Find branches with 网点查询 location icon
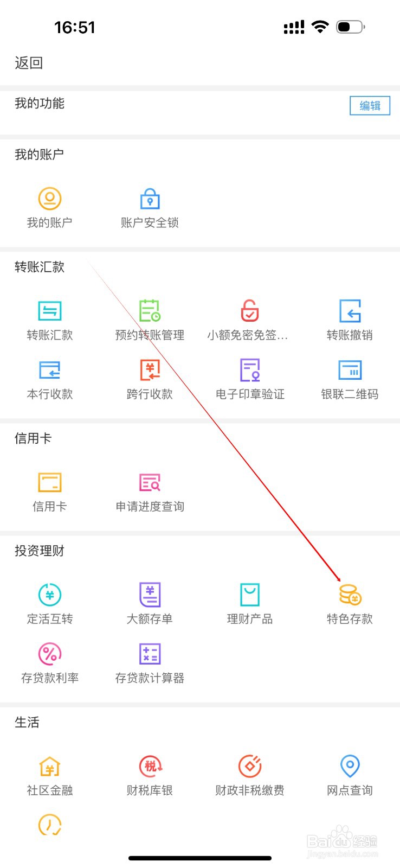The width and height of the screenshot is (400, 868). (x=350, y=766)
